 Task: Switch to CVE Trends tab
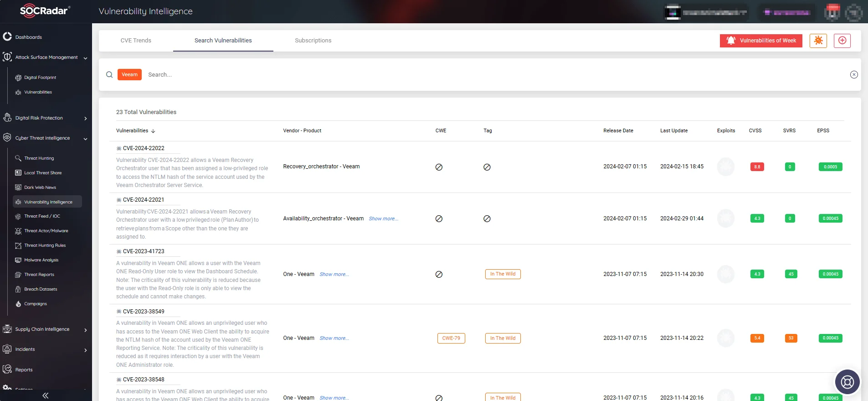click(136, 41)
